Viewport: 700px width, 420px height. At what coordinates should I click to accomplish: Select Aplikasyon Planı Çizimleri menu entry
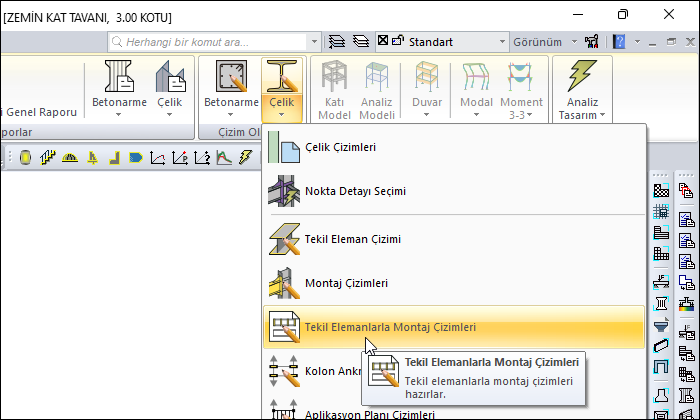(454, 411)
